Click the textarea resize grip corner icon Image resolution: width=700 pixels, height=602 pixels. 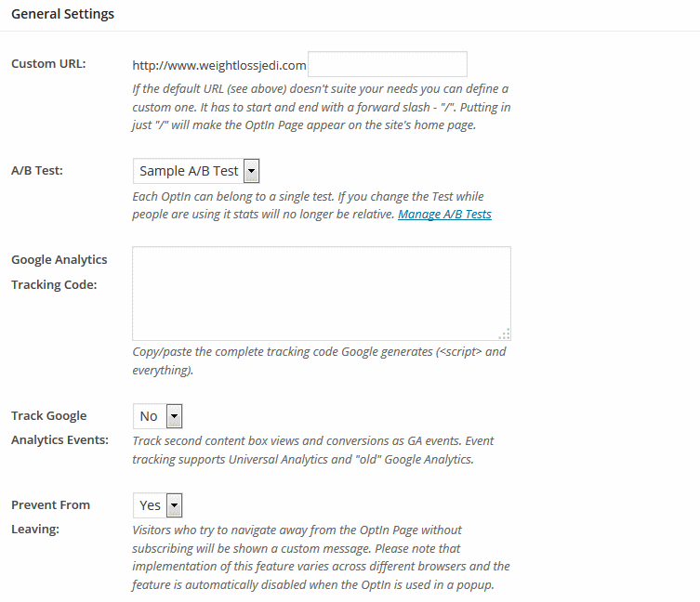tap(505, 334)
